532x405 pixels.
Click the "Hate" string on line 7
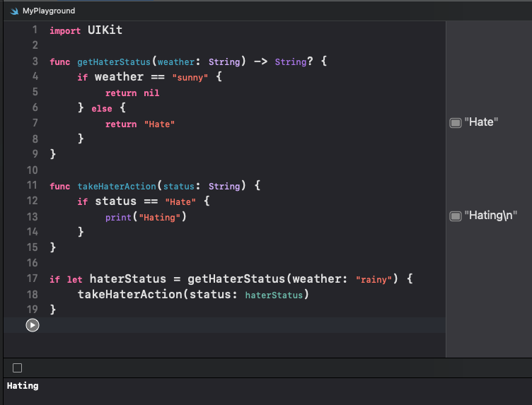[x=159, y=124]
